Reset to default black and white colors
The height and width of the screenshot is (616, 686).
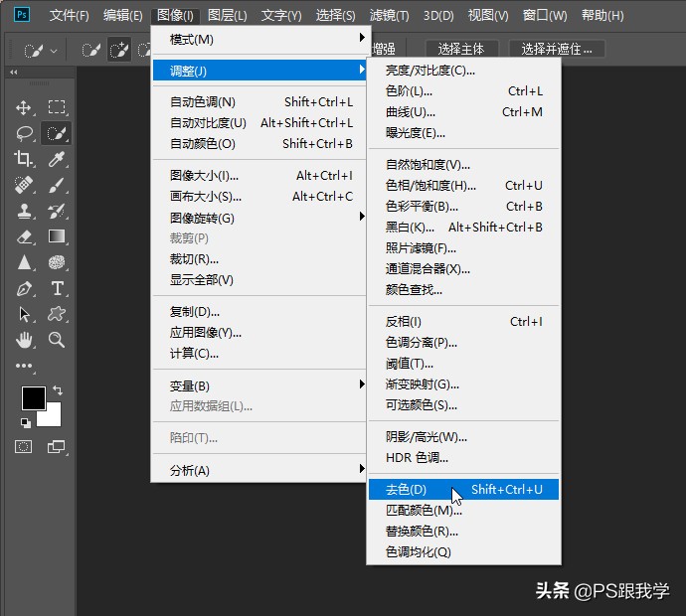(x=25, y=422)
